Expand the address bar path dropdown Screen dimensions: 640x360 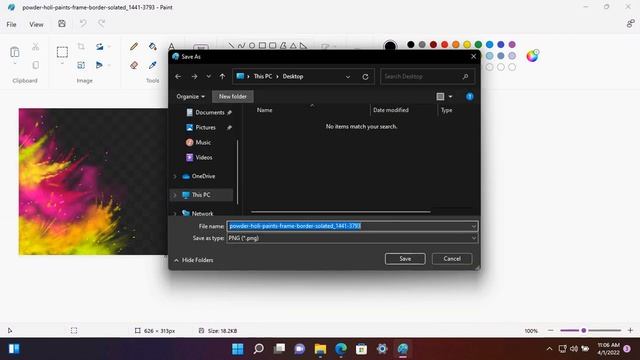point(348,76)
